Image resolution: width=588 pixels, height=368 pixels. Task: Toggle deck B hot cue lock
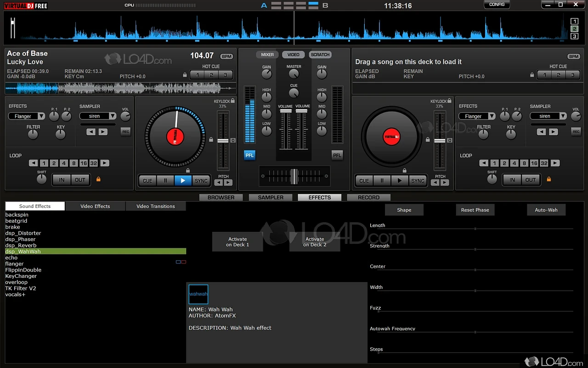[x=532, y=75]
